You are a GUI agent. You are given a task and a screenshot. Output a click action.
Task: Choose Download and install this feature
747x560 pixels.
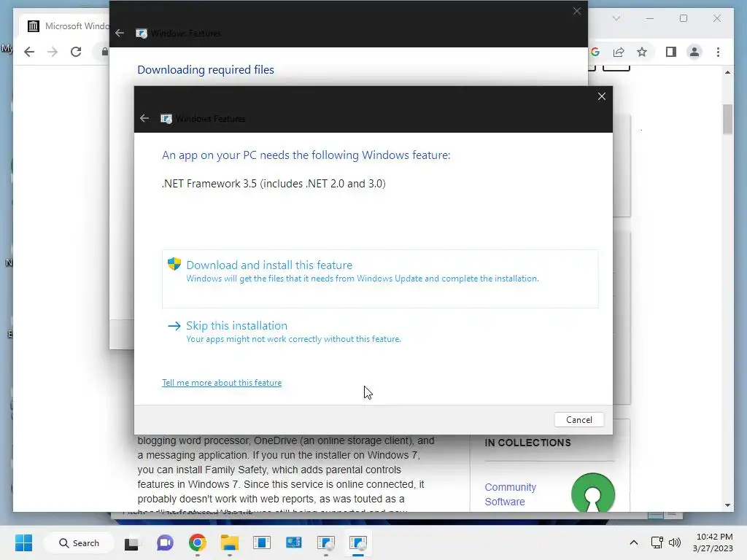click(379, 279)
